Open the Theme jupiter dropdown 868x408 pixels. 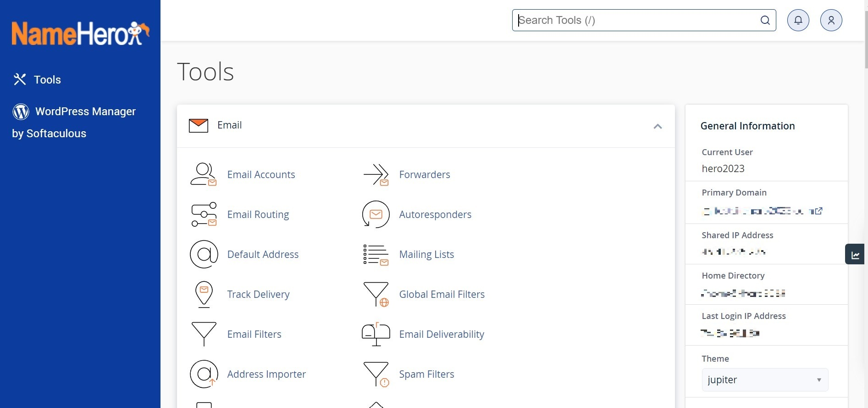click(x=765, y=380)
